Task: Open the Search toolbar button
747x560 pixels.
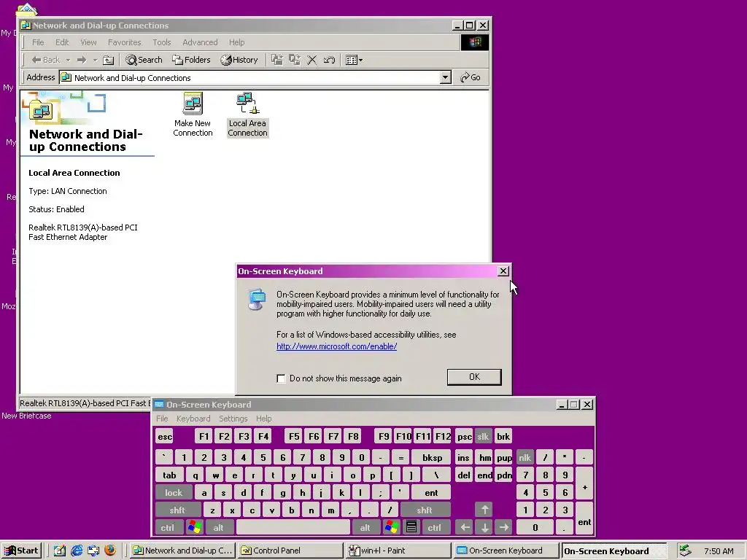Action: point(144,60)
